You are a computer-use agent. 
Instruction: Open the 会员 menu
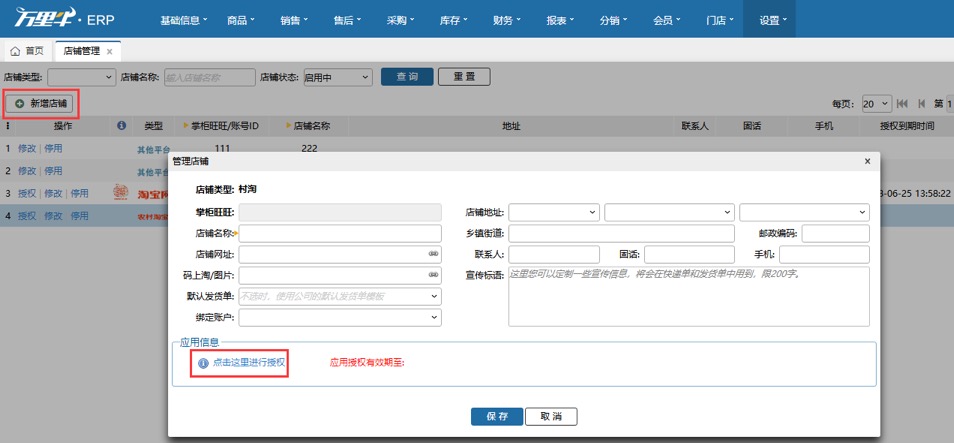pos(666,19)
